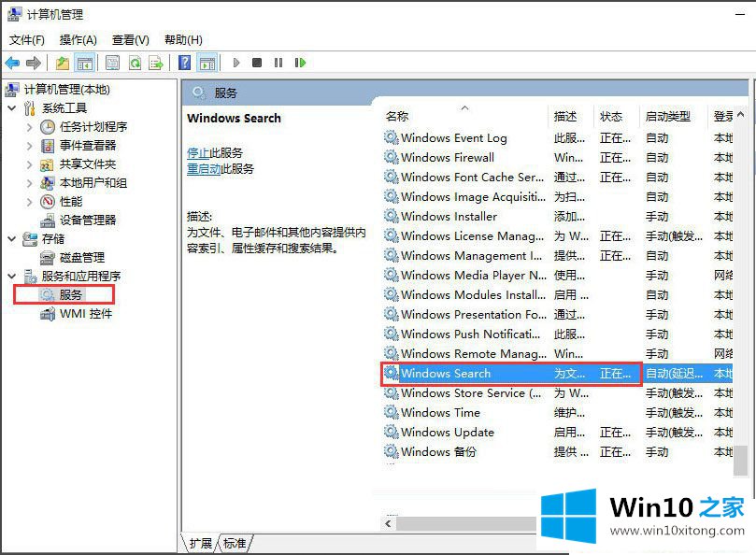Image resolution: width=756 pixels, height=555 pixels.
Task: Expand the 事件查看器 node
Action: point(29,146)
